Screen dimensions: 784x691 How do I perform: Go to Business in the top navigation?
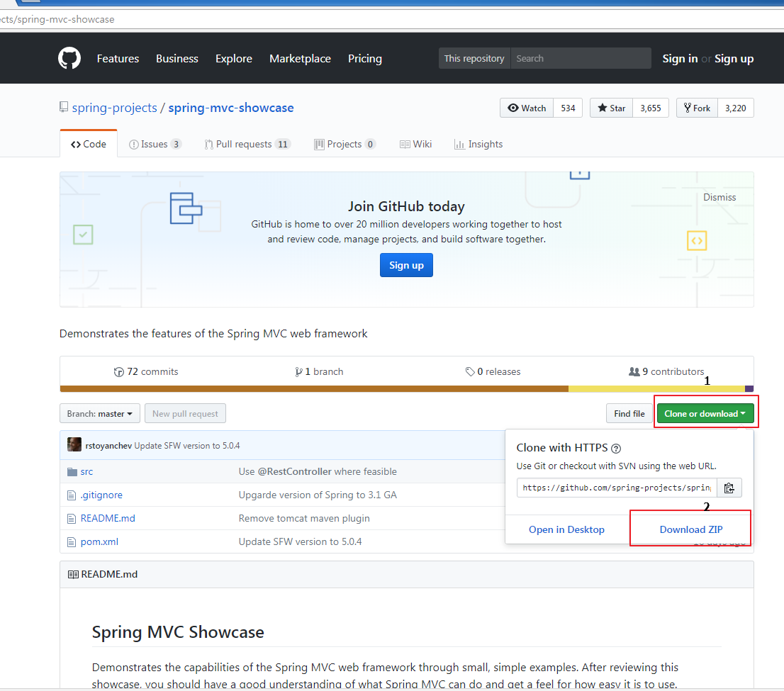click(177, 59)
